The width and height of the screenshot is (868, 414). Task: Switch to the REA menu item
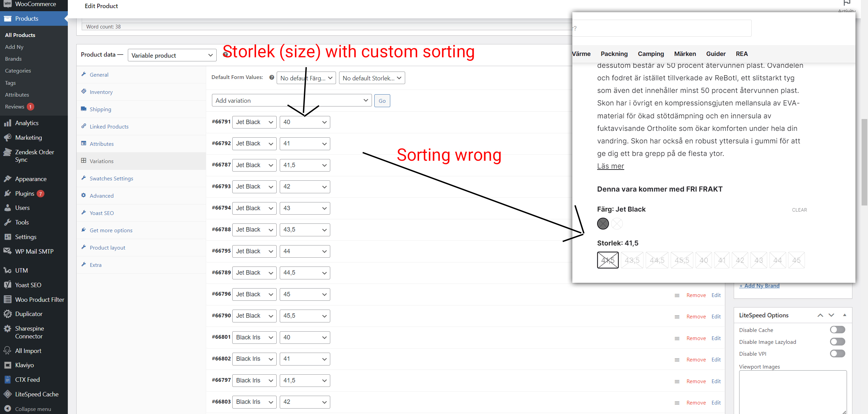pos(742,54)
